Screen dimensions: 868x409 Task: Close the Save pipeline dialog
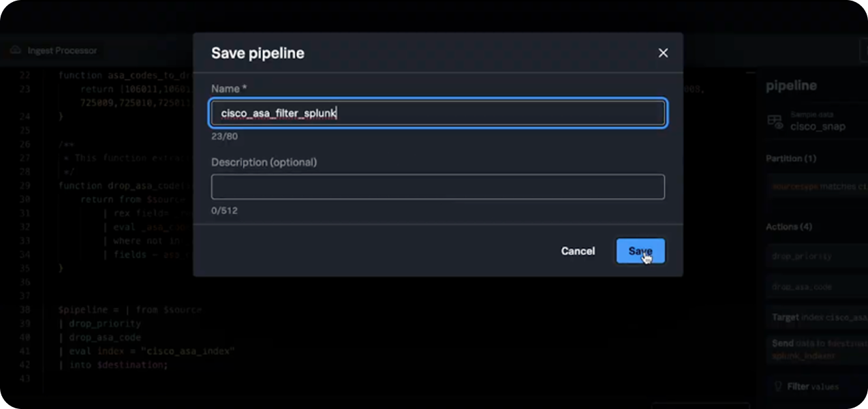coord(663,53)
